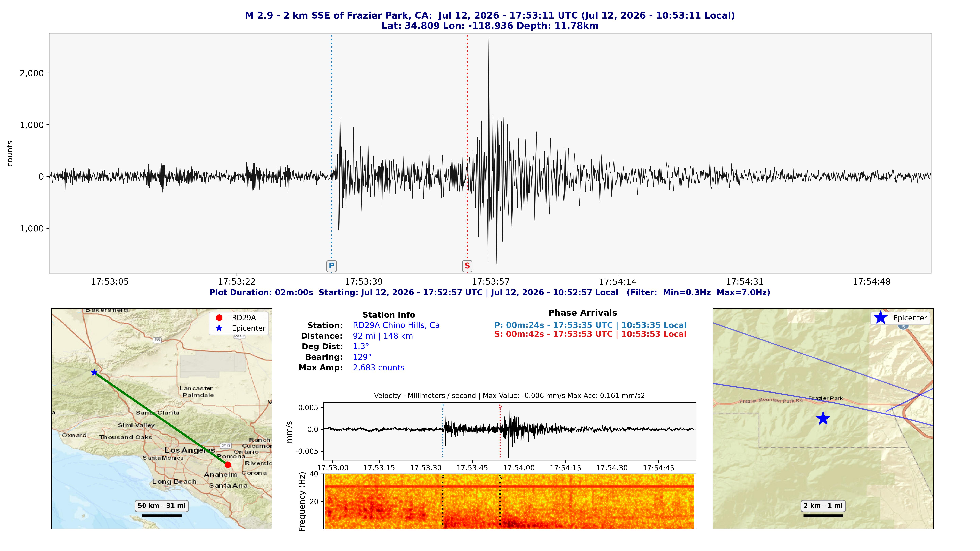The width and height of the screenshot is (980, 551).
Task: Click the "2 km - 1 mi" scale label
Action: (823, 506)
